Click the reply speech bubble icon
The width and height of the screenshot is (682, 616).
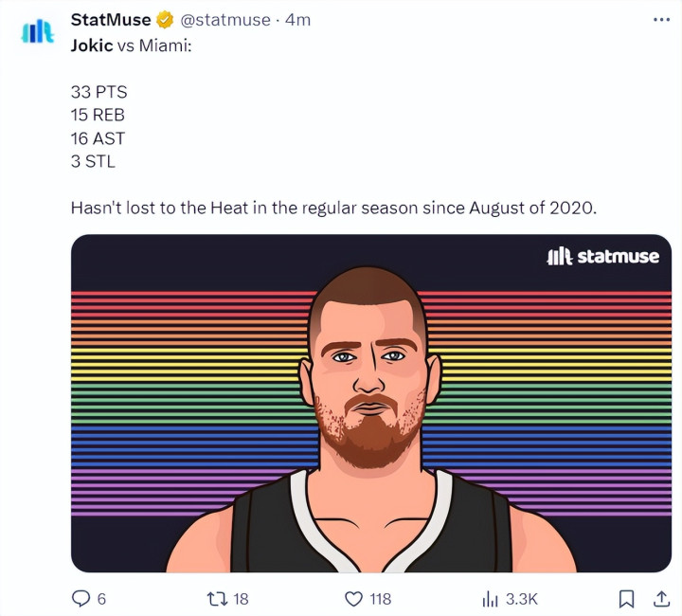click(81, 599)
